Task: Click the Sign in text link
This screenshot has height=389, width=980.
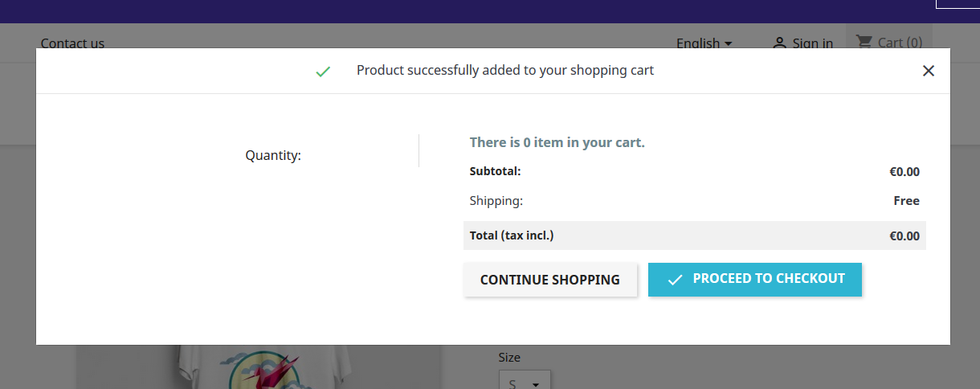Action: (x=812, y=43)
